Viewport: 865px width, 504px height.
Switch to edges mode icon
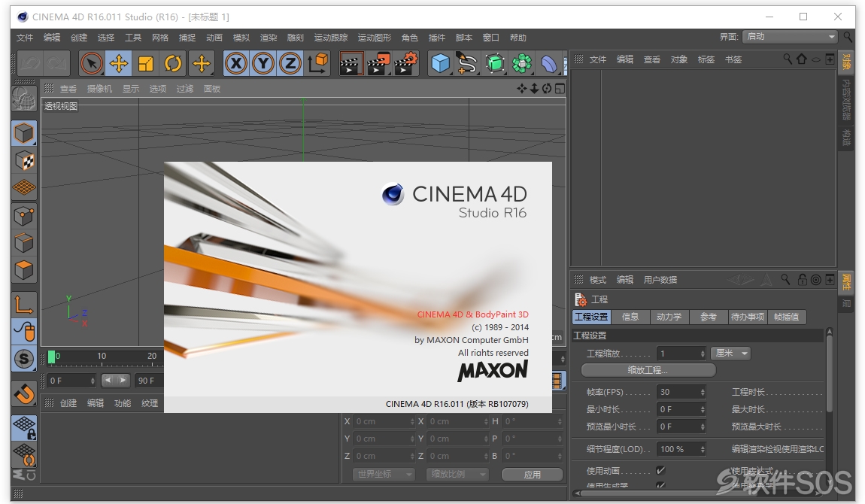pyautogui.click(x=24, y=243)
